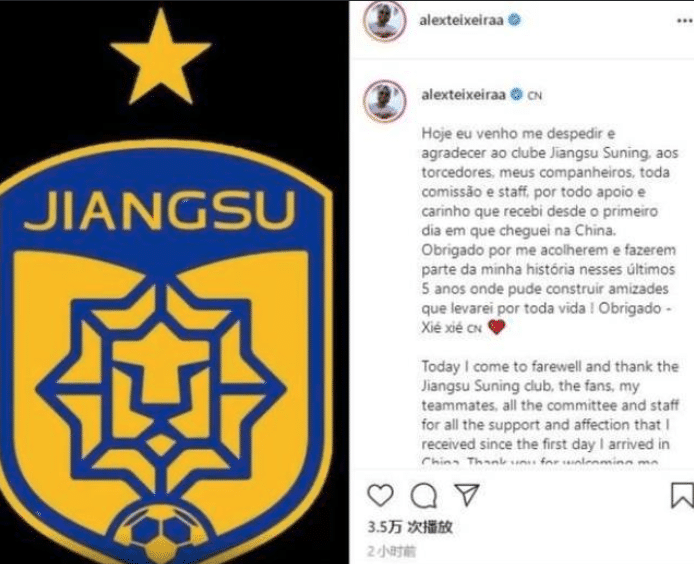Click the JIANGSU text on the crest
694x564 pixels.
pos(159,211)
